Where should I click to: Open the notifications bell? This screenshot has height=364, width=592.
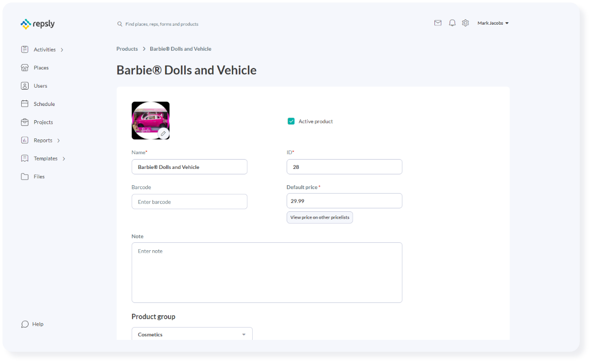452,23
